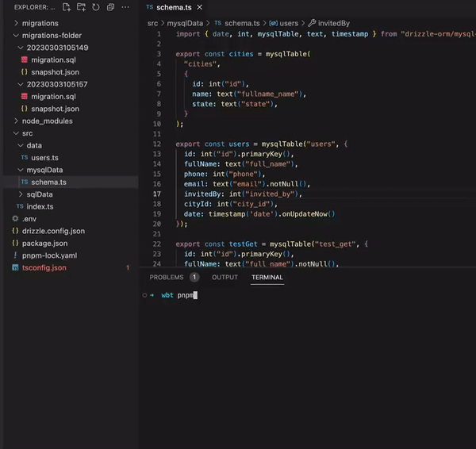
Task: Collapse the migrations-folder directory
Action: (x=52, y=36)
